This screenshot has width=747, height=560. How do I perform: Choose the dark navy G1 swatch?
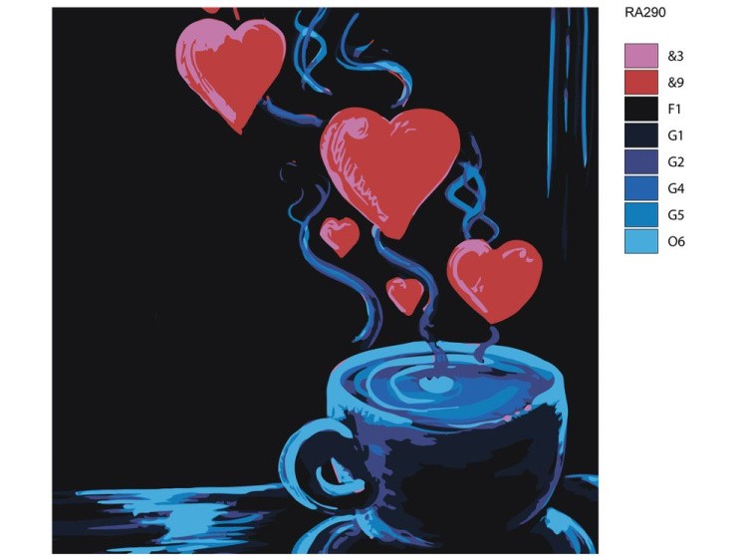tap(641, 136)
